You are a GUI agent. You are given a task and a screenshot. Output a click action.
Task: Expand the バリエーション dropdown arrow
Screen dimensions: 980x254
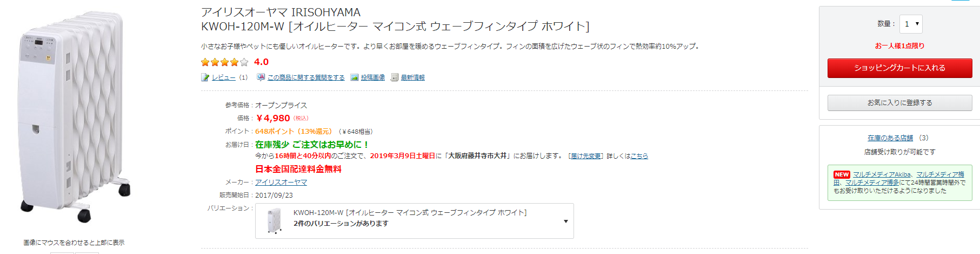[x=565, y=221]
